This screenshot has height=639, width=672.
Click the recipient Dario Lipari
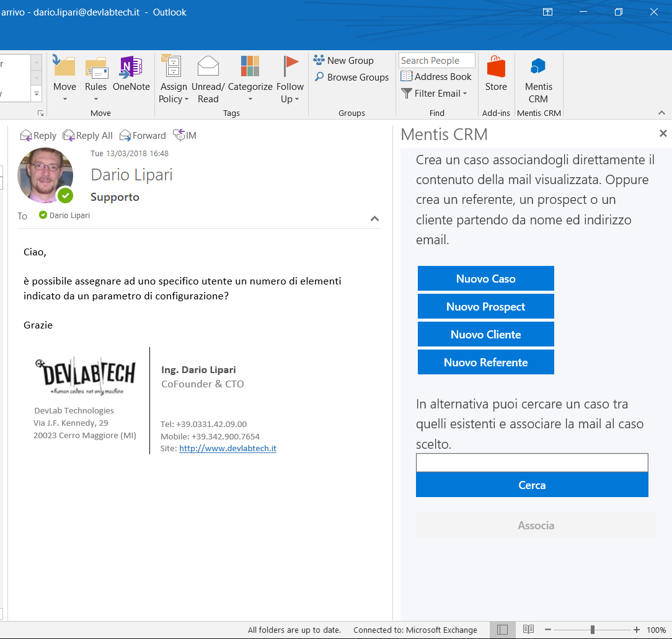pos(69,215)
